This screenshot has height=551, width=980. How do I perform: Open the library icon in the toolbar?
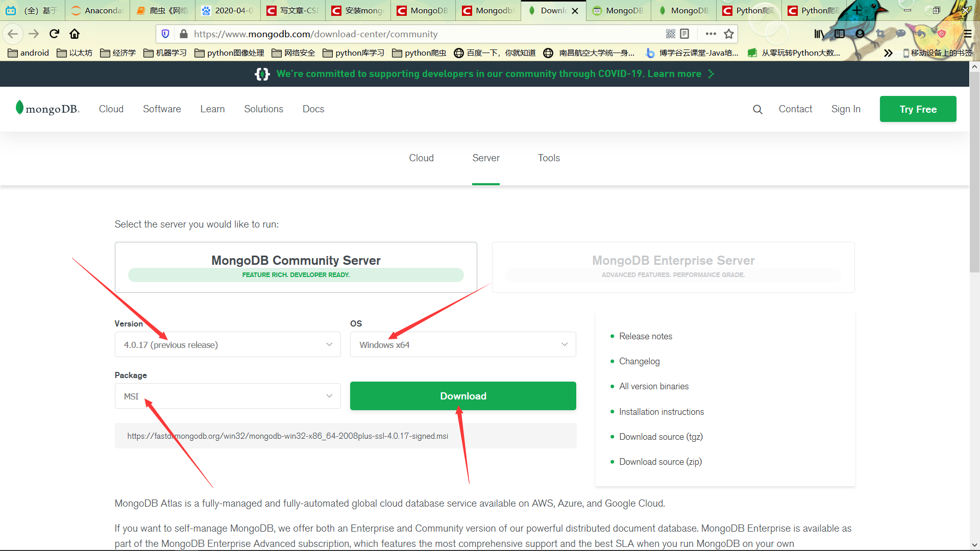(x=819, y=34)
